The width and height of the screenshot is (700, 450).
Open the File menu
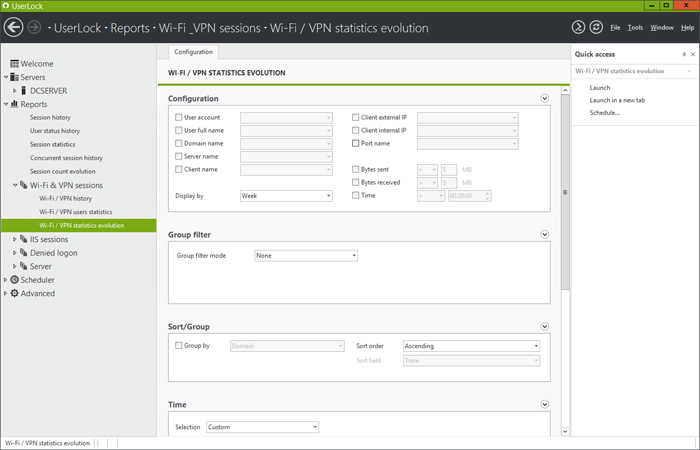click(x=615, y=28)
